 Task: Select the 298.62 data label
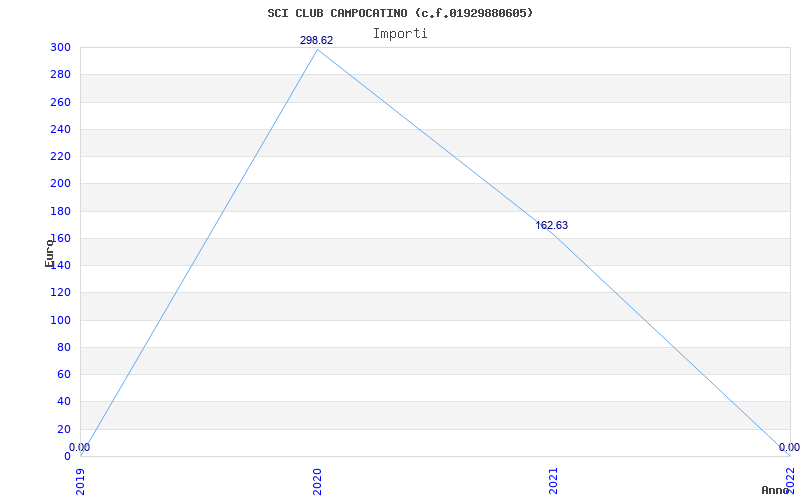click(316, 40)
